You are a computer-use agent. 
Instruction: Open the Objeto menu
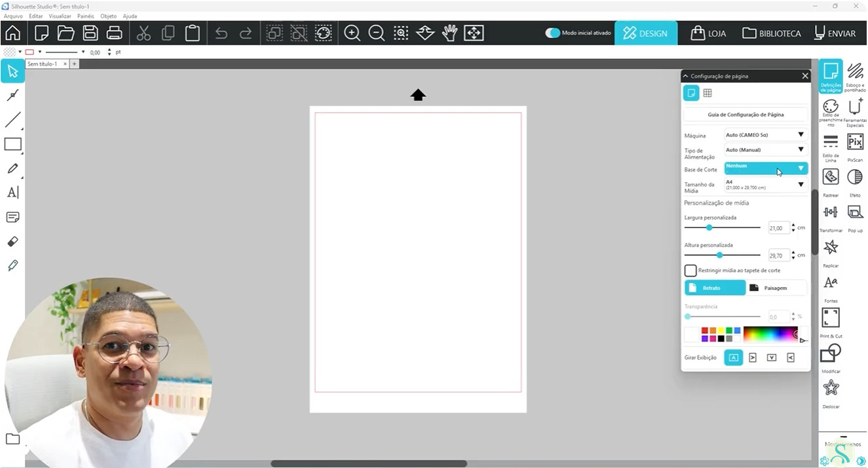tap(108, 16)
